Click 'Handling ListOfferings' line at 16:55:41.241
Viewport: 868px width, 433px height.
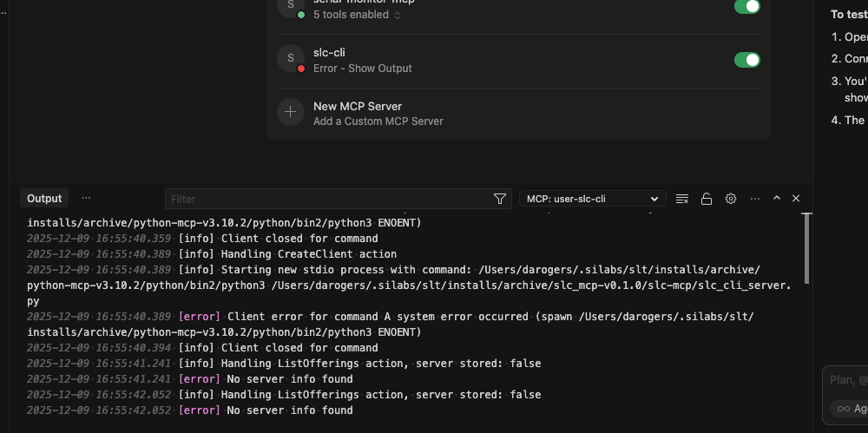(284, 364)
